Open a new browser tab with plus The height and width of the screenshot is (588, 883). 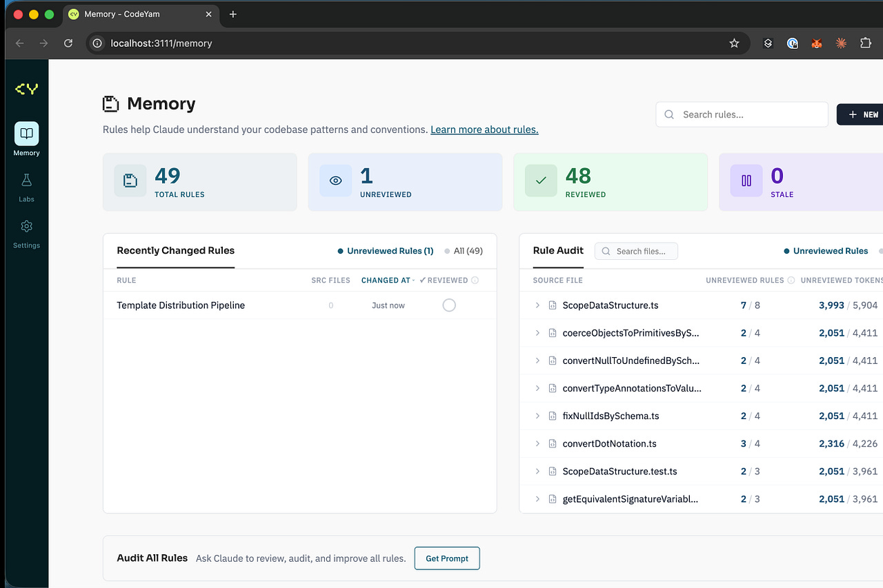point(233,14)
